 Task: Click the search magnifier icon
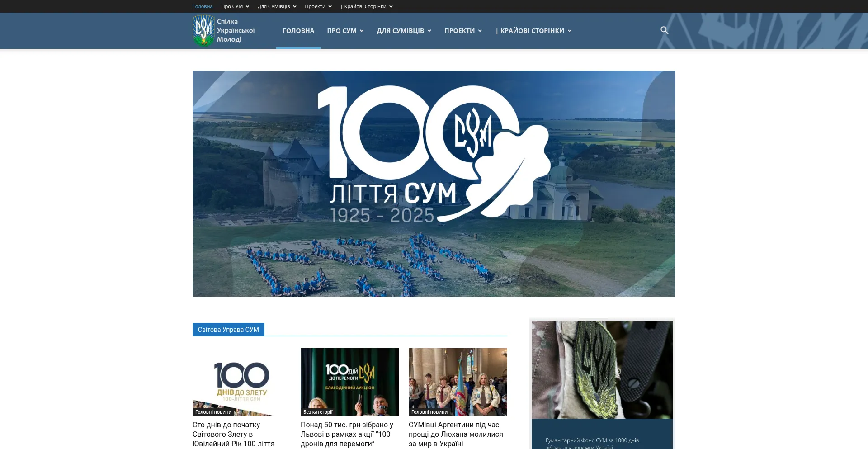pos(664,30)
